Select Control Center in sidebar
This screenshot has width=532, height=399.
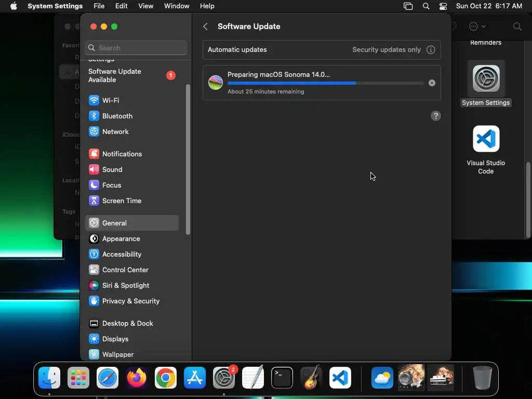[131, 270]
